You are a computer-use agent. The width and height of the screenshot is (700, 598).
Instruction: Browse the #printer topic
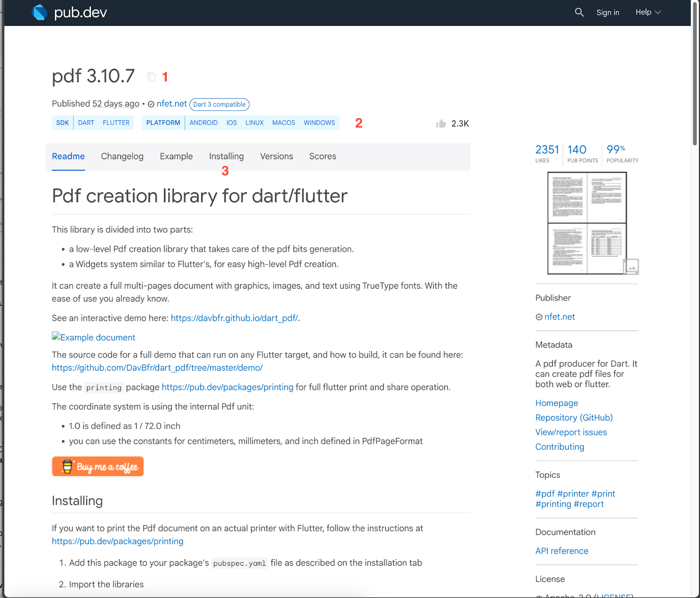[x=573, y=493]
